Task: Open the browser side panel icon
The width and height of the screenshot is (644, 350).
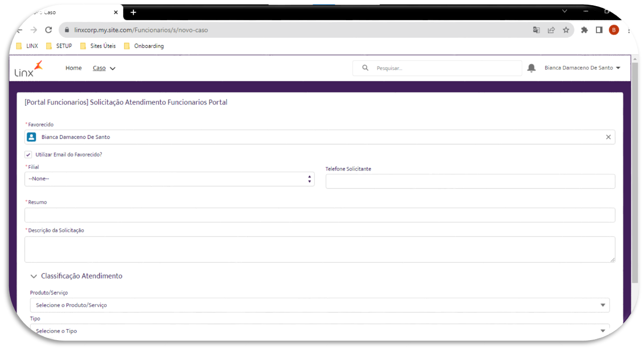Action: 599,30
